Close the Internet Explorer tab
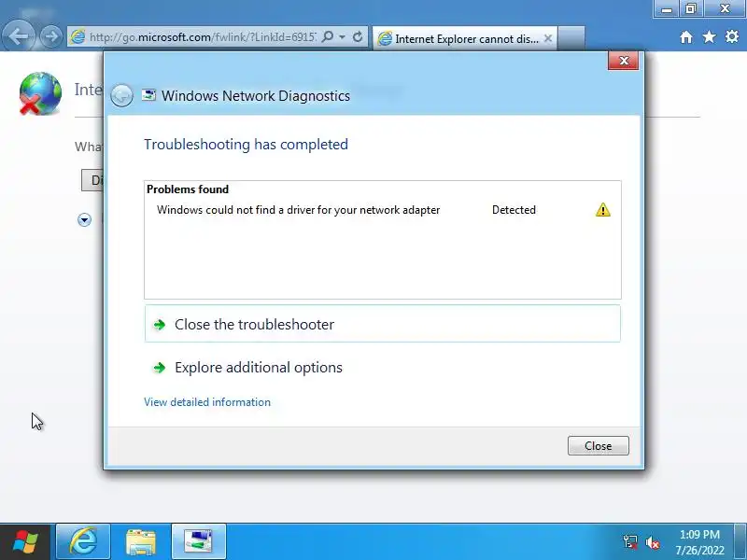The height and width of the screenshot is (560, 747). coord(548,38)
